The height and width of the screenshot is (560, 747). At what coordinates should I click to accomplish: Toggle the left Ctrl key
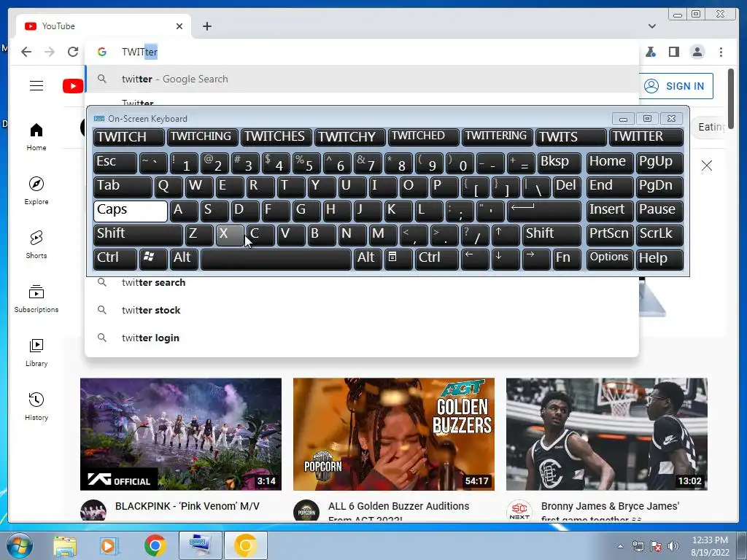pyautogui.click(x=115, y=260)
